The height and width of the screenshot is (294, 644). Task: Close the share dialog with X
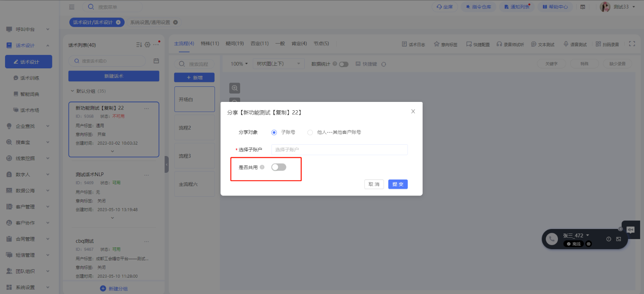413,112
